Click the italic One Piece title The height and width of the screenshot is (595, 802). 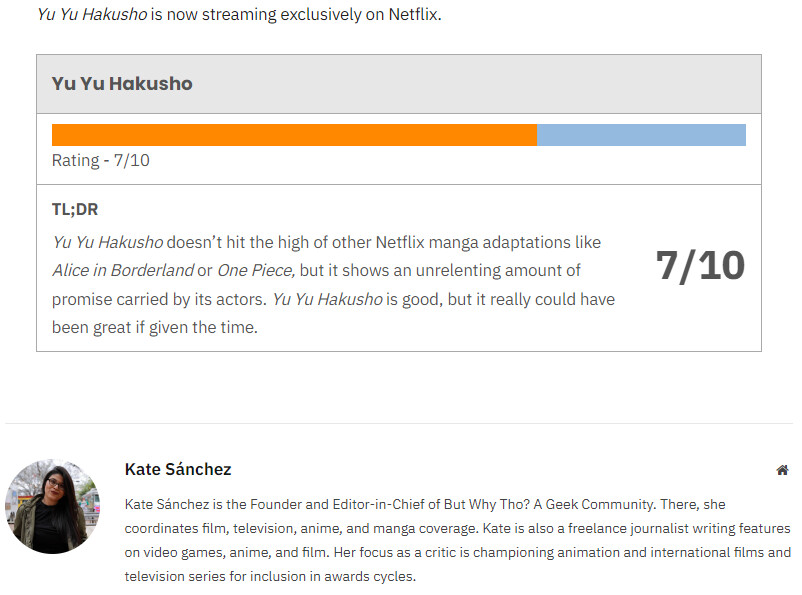click(255, 270)
